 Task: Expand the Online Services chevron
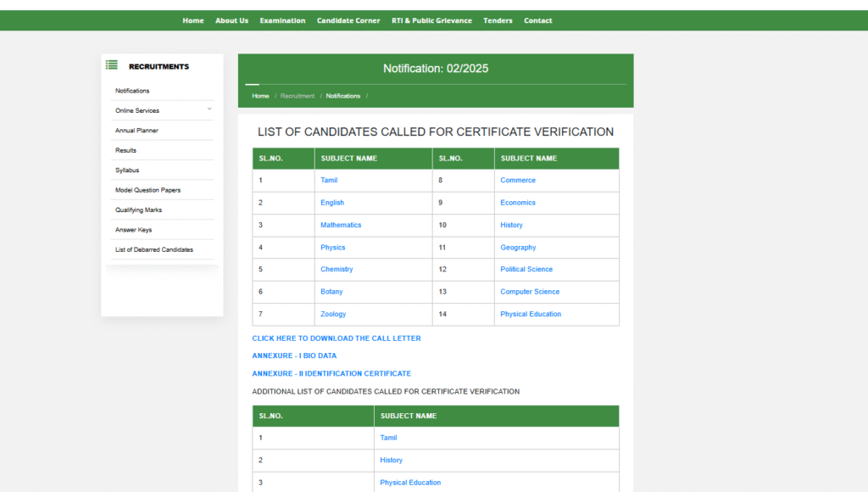coord(209,109)
